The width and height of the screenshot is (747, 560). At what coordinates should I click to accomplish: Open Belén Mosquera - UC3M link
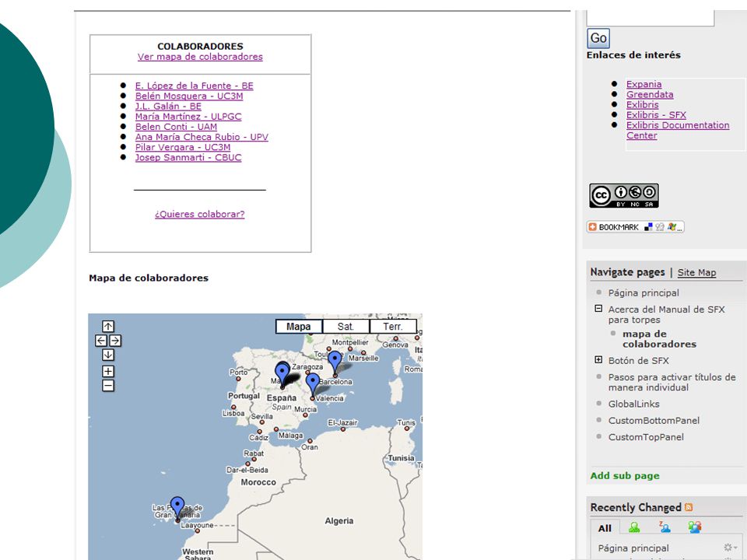(x=189, y=96)
